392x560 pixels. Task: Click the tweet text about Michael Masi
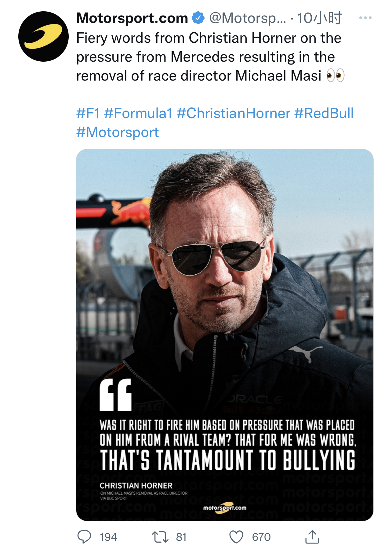[209, 57]
